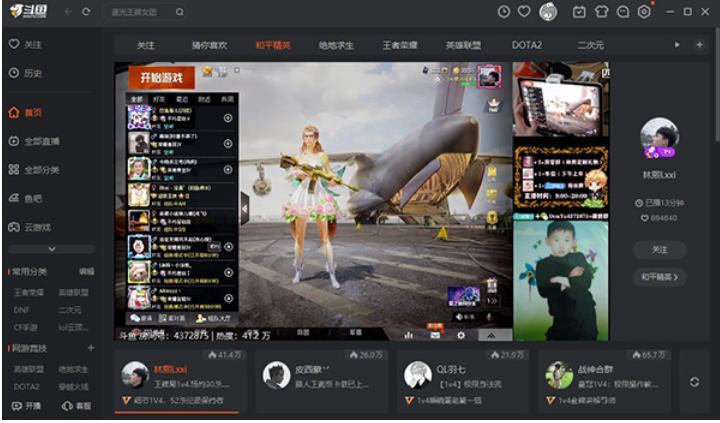Select the DOTA2 category in the sidebar
The height and width of the screenshot is (423, 720).
[27, 387]
